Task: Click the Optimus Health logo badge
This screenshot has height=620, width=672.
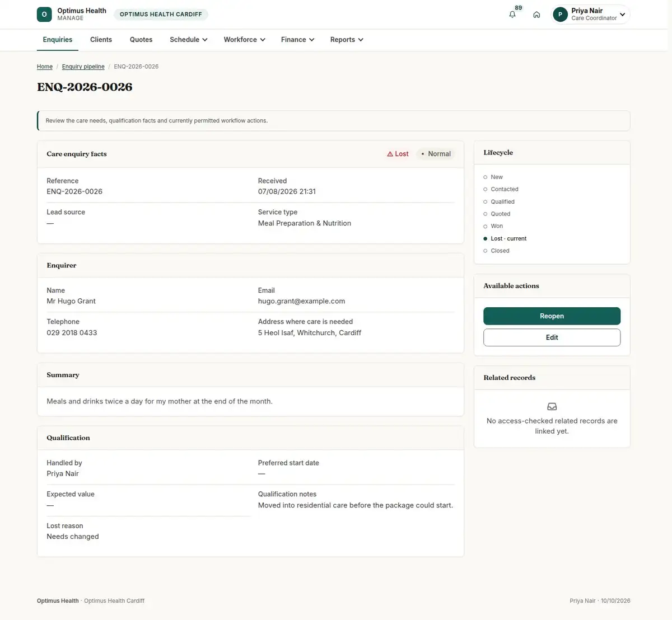Action: click(x=44, y=15)
